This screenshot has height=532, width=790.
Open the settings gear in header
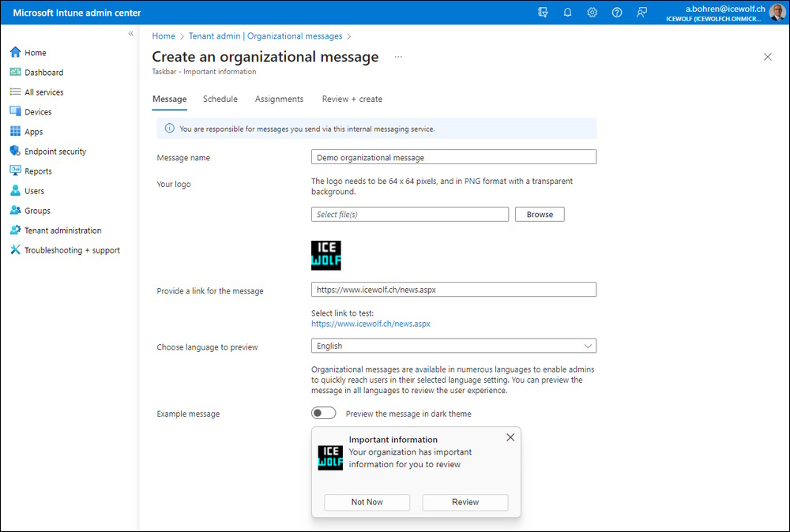(592, 13)
